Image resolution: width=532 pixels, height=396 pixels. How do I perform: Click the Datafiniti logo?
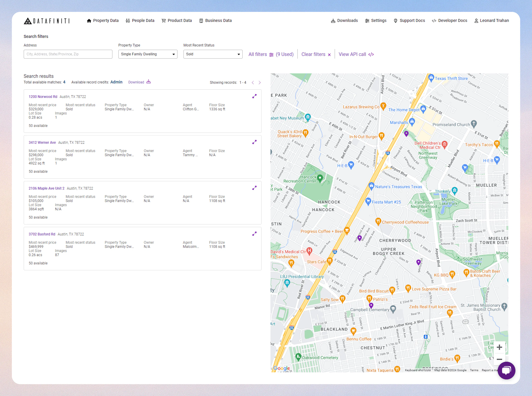[x=47, y=21]
